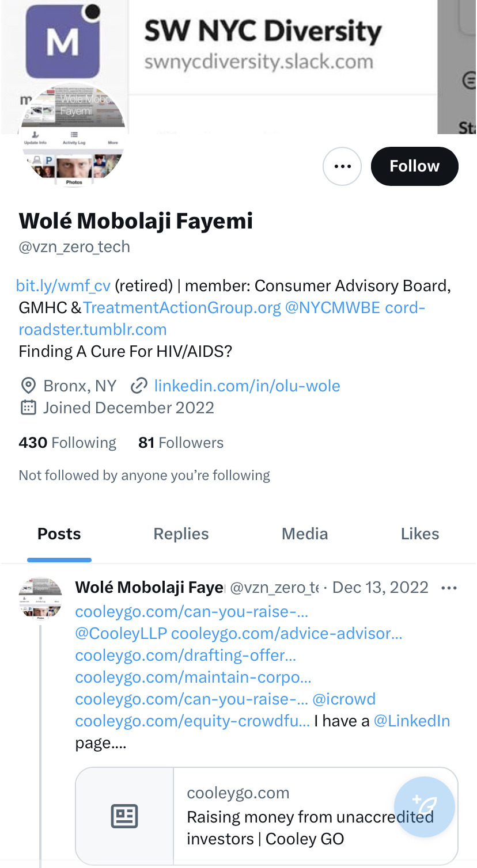The height and width of the screenshot is (868, 477).
Task: Tap the small avatar beside the post
Action: (x=40, y=599)
